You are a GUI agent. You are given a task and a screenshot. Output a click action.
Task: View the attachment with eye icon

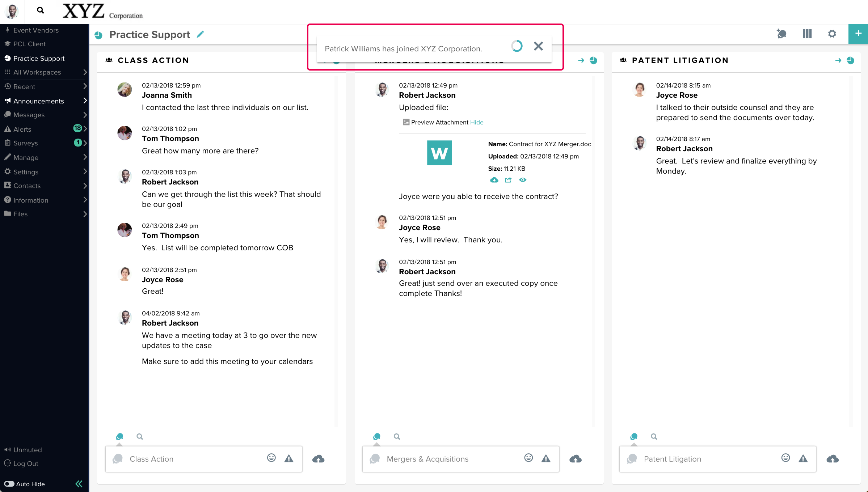coord(523,180)
